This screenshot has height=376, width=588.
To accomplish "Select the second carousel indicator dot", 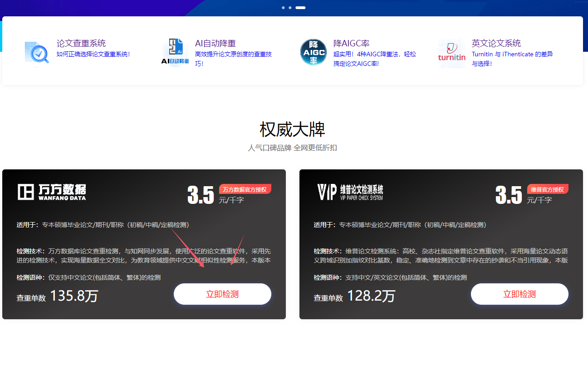I will 290,8.
